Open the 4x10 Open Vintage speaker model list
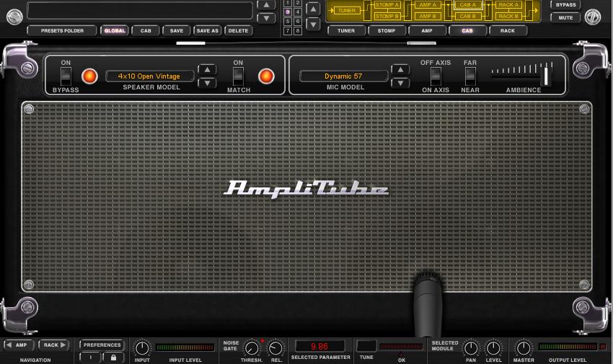This screenshot has width=613, height=364. tap(149, 76)
